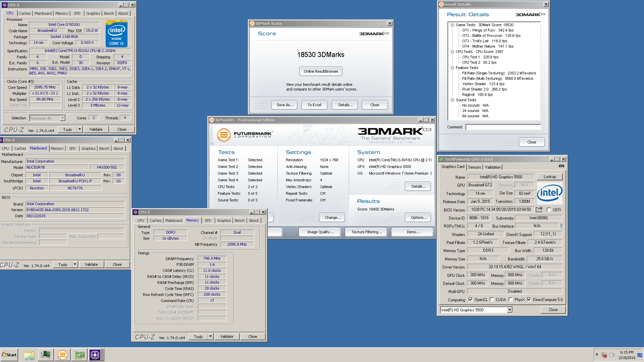This screenshot has height=362, width=644.
Task: Toggle the PhysX checkbox
Action: coord(511,300)
